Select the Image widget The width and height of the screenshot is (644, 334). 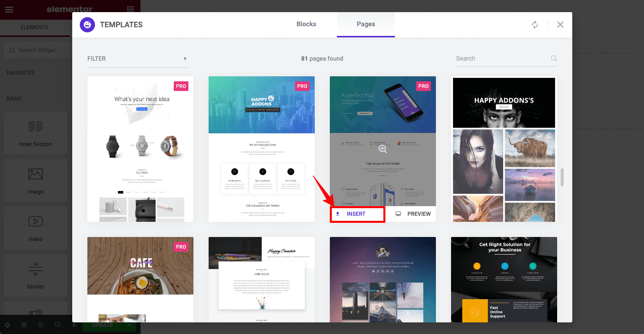click(35, 181)
